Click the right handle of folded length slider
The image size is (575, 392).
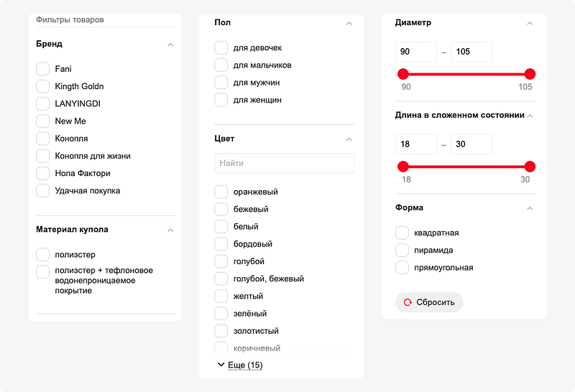point(530,167)
